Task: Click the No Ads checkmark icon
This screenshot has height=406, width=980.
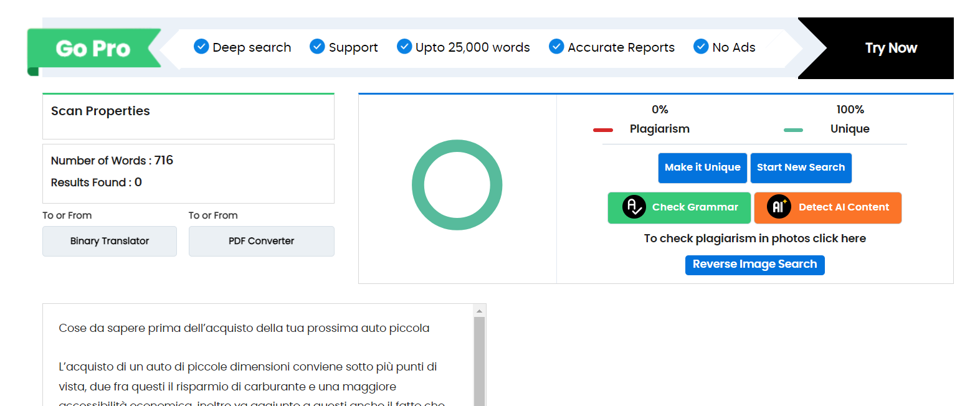Action: click(x=701, y=47)
